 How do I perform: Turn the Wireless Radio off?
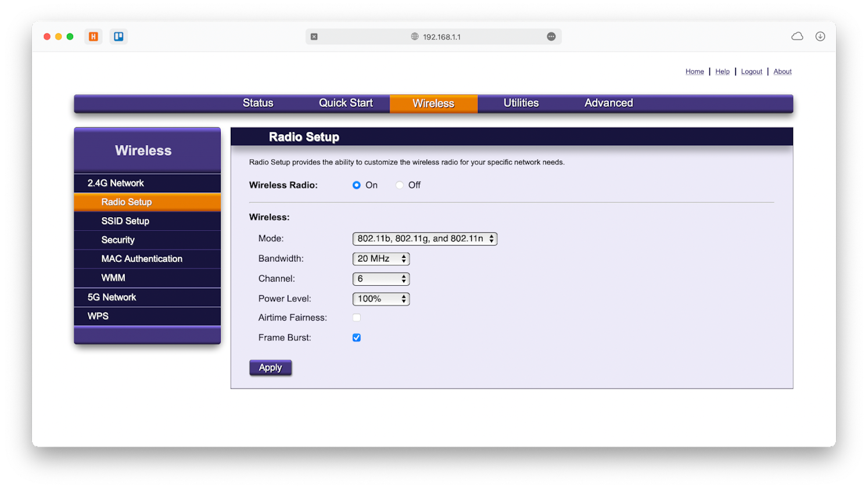pyautogui.click(x=400, y=185)
